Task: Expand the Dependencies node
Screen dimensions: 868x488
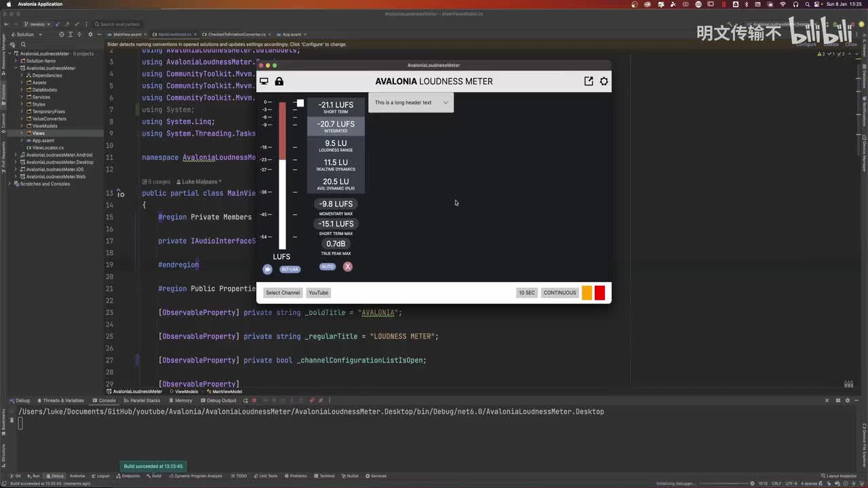Action: (22, 75)
